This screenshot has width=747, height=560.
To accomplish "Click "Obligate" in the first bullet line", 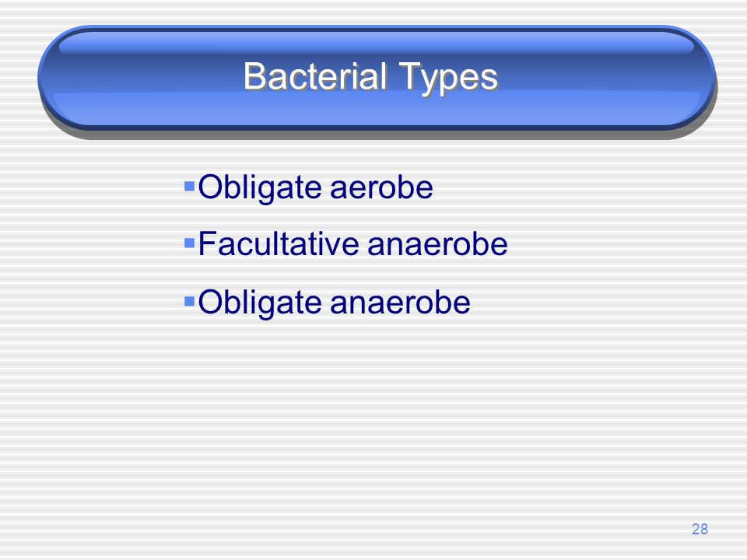I will [x=260, y=188].
